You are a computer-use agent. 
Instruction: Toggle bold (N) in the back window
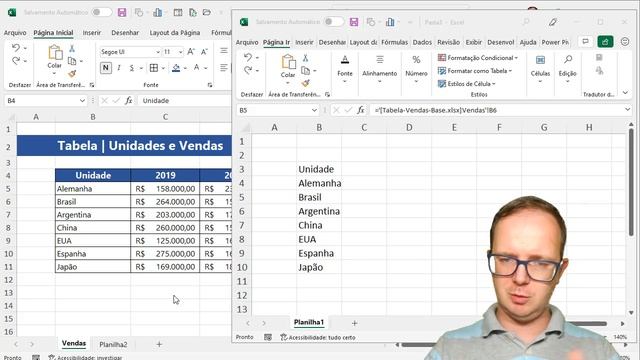pos(105,68)
